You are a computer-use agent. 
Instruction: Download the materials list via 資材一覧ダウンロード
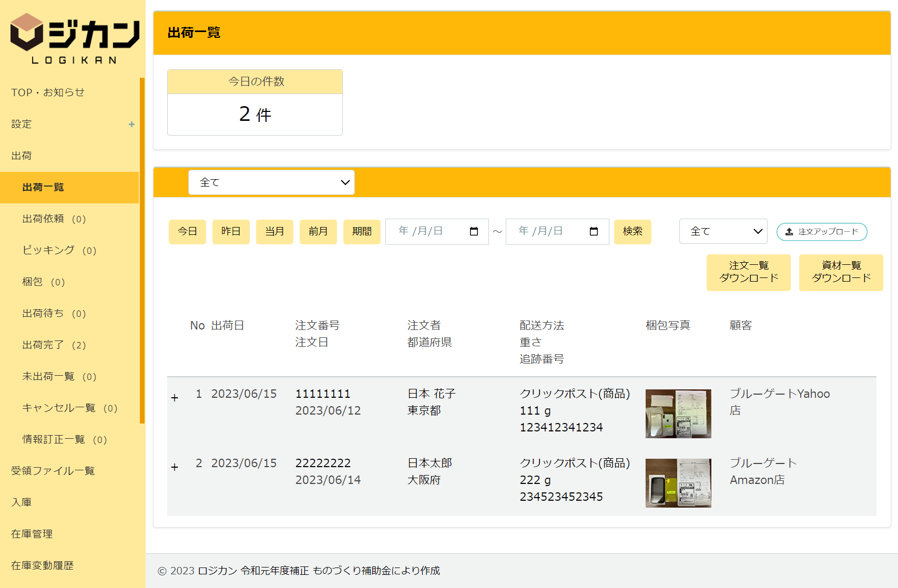click(x=841, y=272)
